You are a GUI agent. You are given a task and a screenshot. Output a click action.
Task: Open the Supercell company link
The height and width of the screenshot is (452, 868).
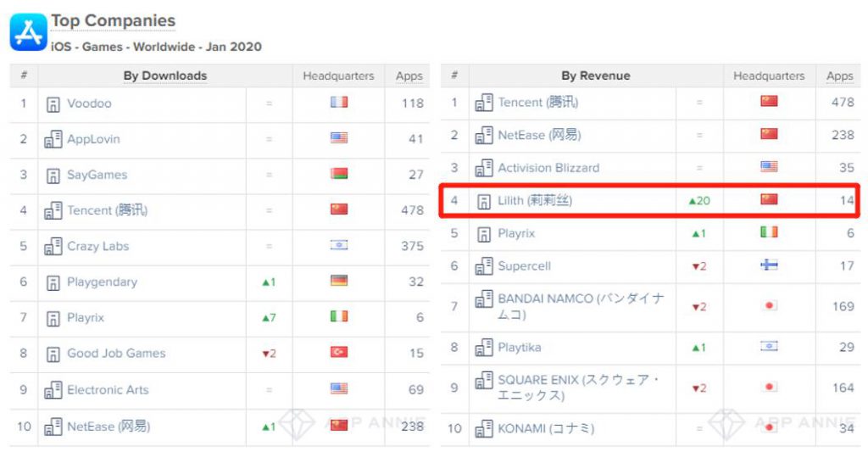(x=524, y=266)
